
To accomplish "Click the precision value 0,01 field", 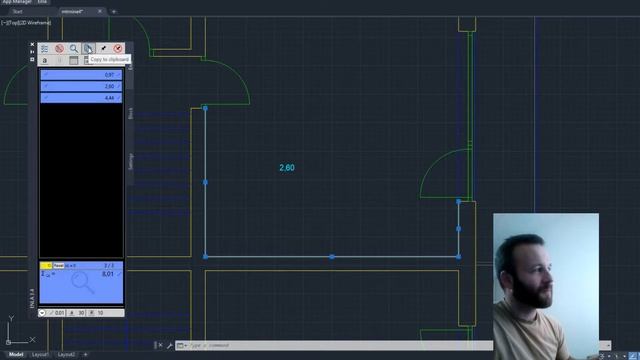I will pos(60,313).
